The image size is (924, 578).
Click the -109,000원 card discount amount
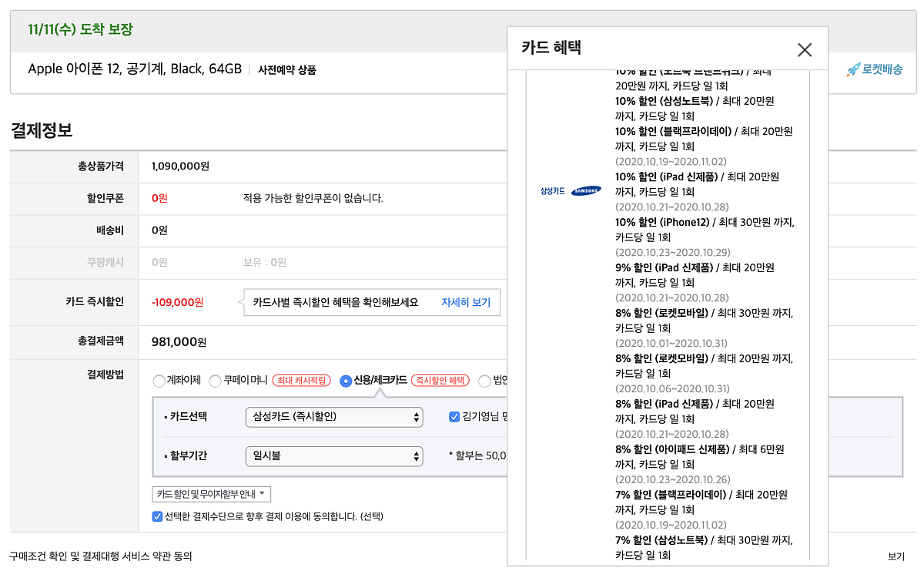[x=178, y=302]
